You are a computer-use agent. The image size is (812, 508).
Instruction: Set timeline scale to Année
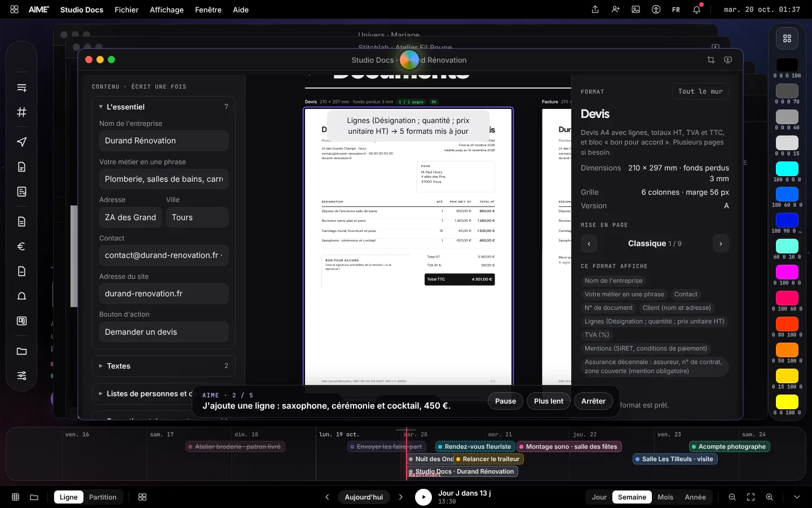695,497
